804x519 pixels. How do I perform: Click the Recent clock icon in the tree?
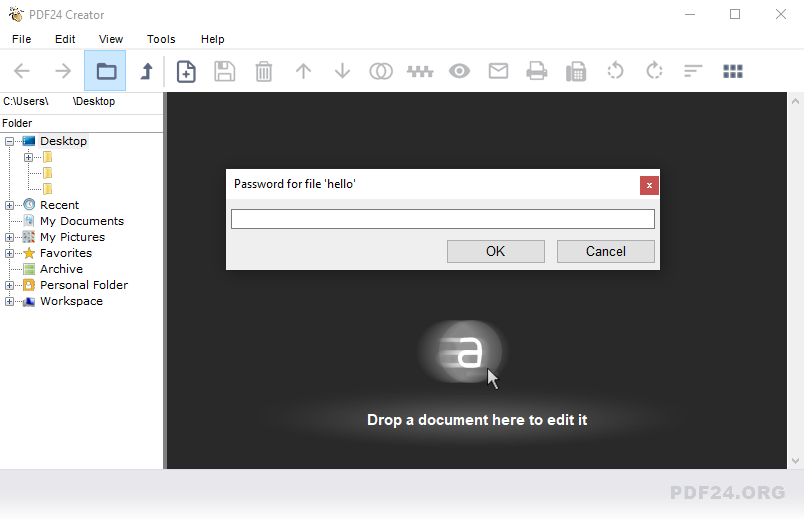point(29,205)
